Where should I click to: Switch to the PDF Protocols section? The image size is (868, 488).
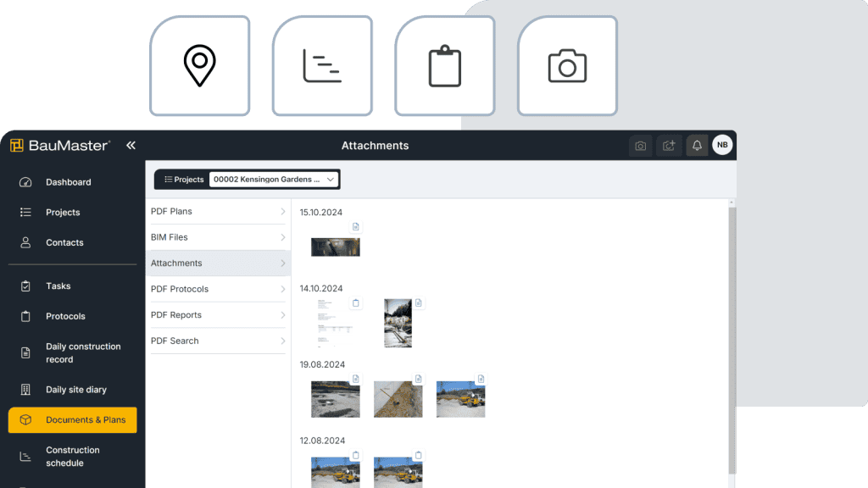(x=217, y=289)
